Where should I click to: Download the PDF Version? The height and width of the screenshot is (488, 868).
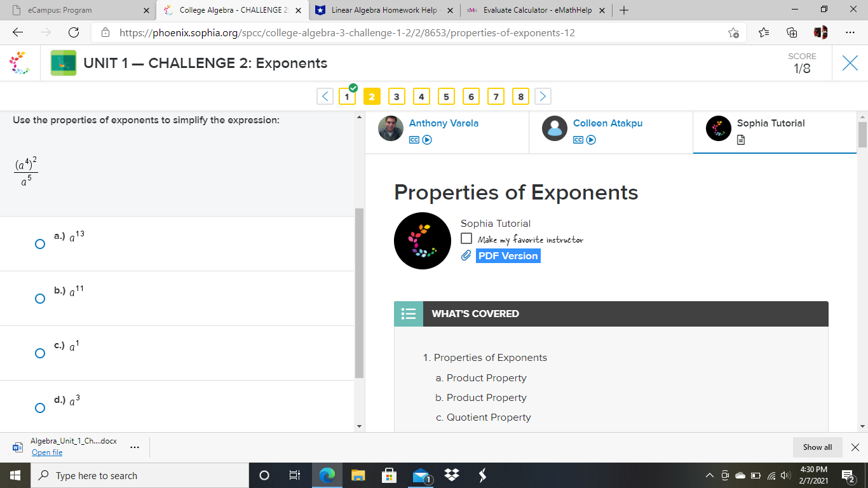click(x=508, y=255)
